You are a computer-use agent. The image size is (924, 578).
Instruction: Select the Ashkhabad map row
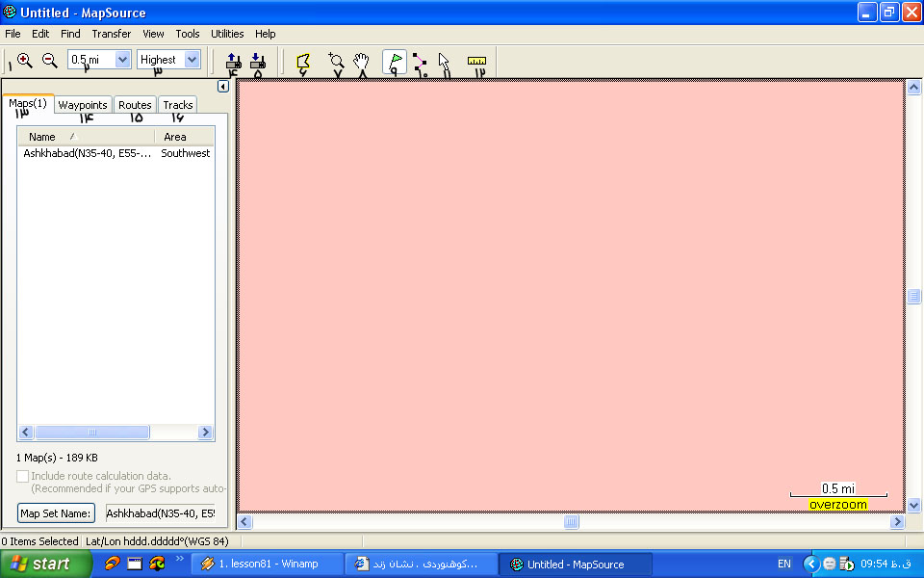point(88,153)
